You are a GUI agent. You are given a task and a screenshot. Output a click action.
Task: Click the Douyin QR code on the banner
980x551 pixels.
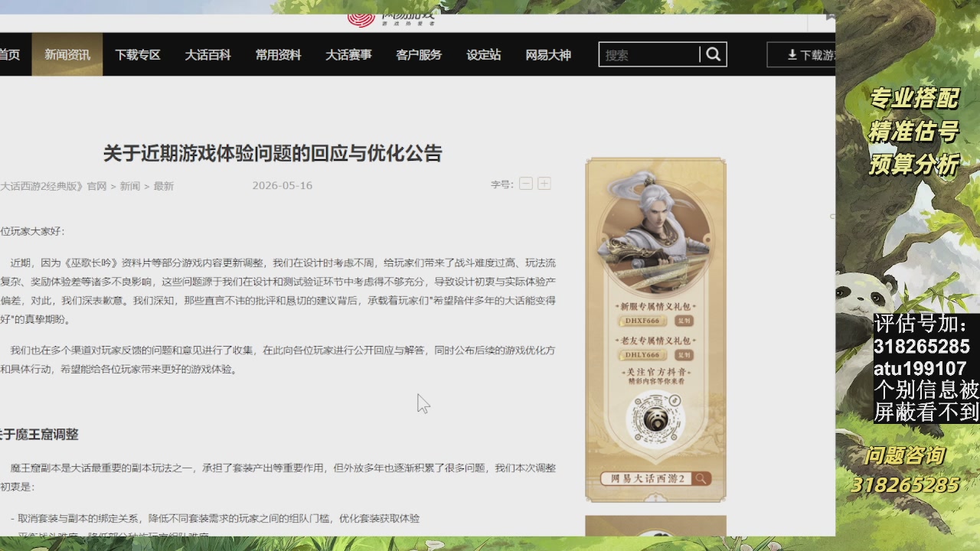coord(655,419)
